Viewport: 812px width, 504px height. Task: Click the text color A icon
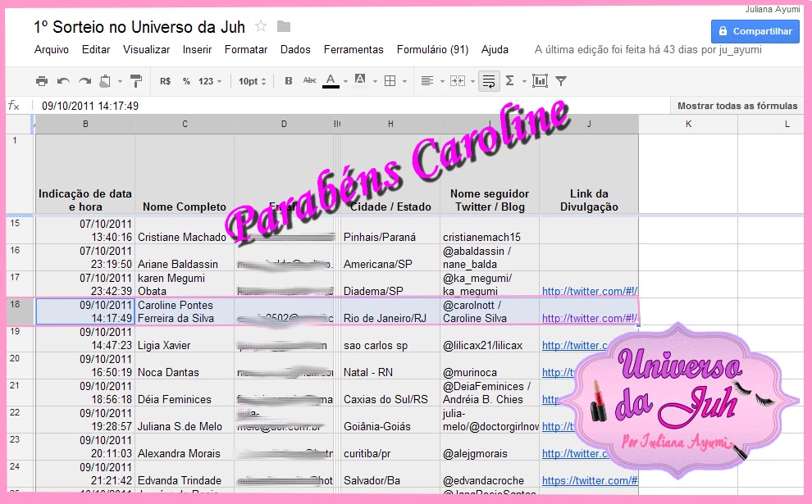coord(331,81)
